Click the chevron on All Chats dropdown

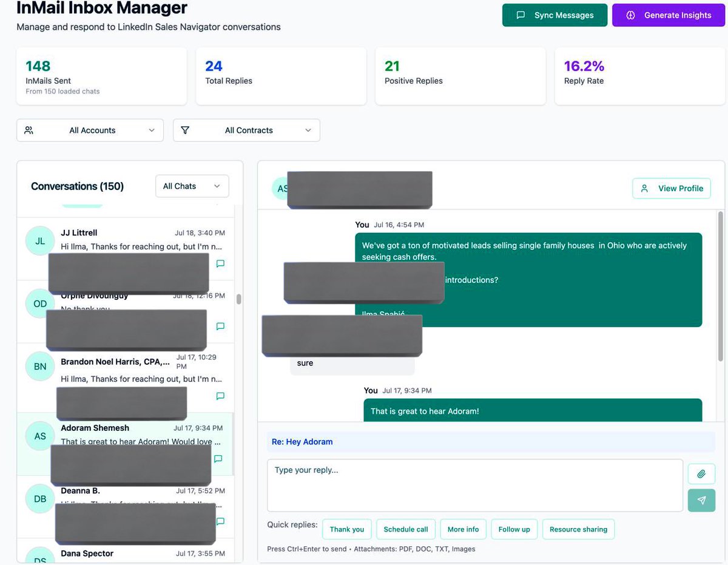pos(217,186)
